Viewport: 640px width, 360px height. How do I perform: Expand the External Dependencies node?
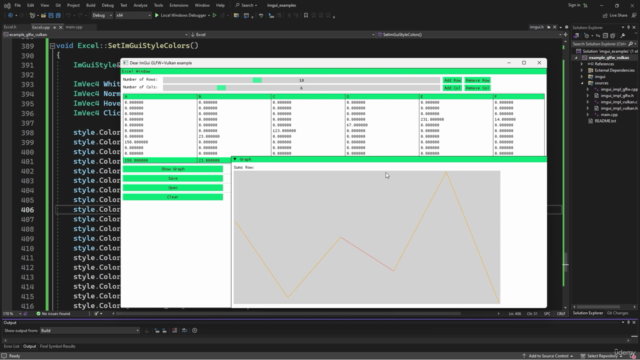pos(582,70)
